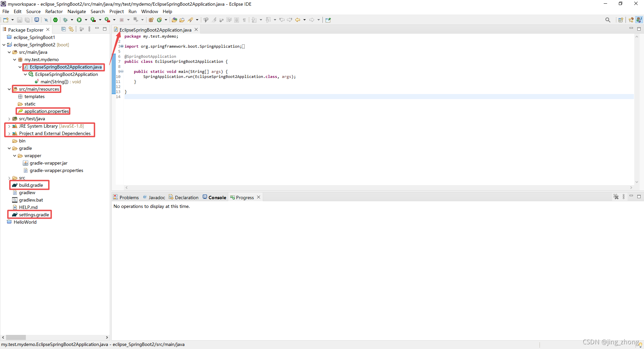Switch to the Javadoc tab
The image size is (644, 349).
[154, 197]
